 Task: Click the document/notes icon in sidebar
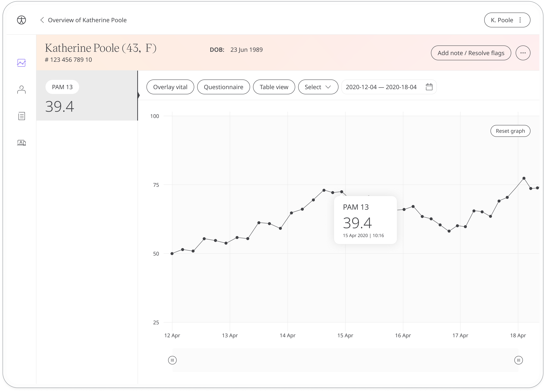pos(22,116)
